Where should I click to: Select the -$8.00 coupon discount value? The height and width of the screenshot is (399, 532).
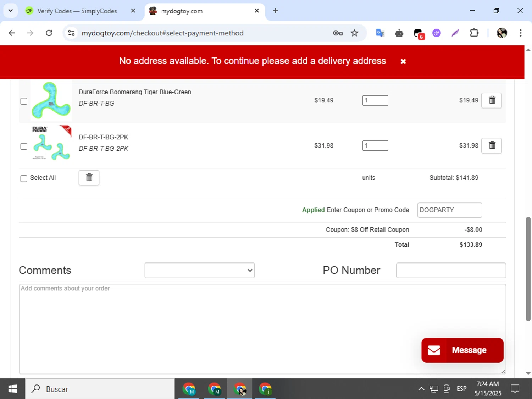coord(473,230)
